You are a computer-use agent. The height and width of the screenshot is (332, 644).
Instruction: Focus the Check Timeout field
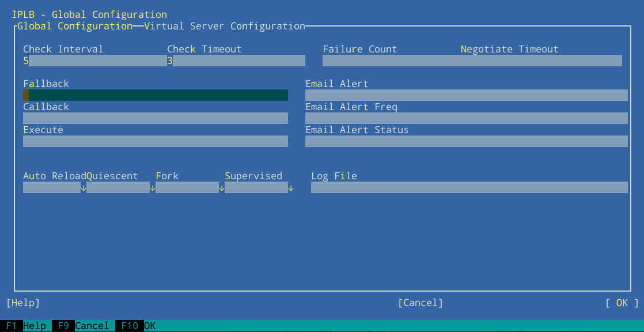tap(236, 61)
